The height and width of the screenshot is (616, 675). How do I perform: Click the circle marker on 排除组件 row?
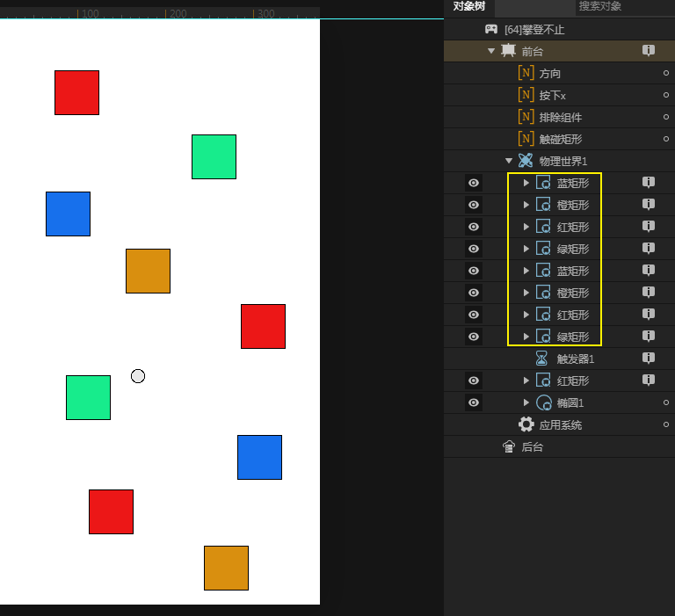666,117
